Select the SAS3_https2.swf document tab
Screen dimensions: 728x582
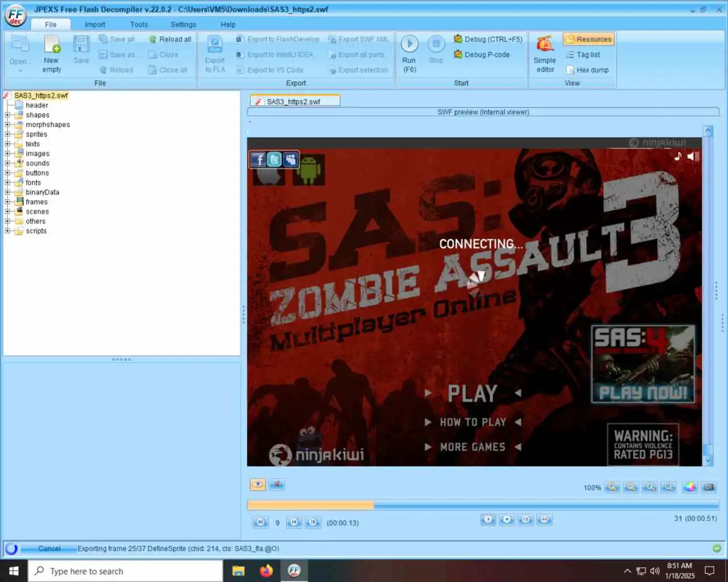click(295, 101)
